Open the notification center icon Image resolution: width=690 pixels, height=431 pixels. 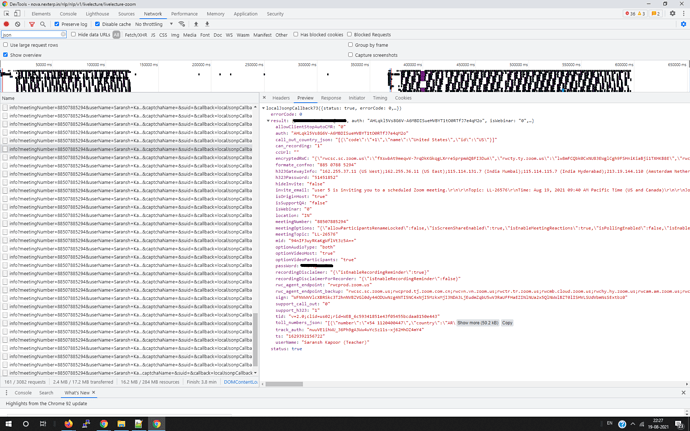coord(679,424)
